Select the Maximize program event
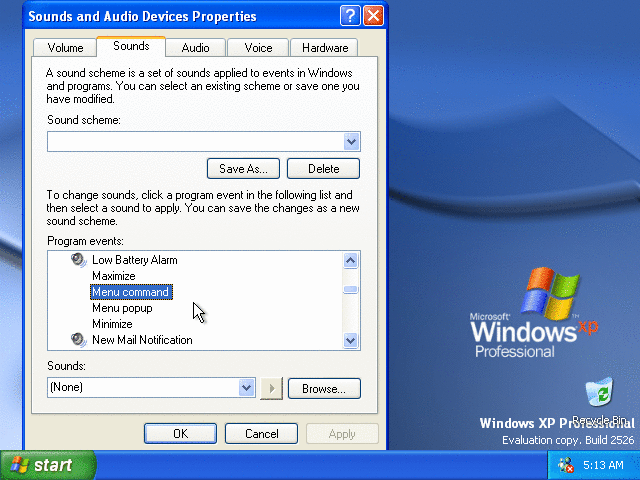640x480 pixels. (x=113, y=276)
